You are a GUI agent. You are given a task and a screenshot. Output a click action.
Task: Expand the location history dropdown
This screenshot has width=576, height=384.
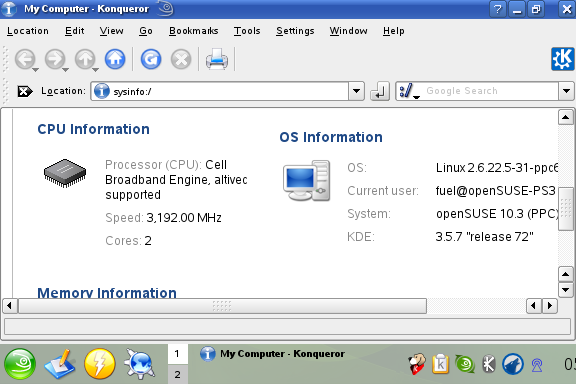pyautogui.click(x=356, y=91)
